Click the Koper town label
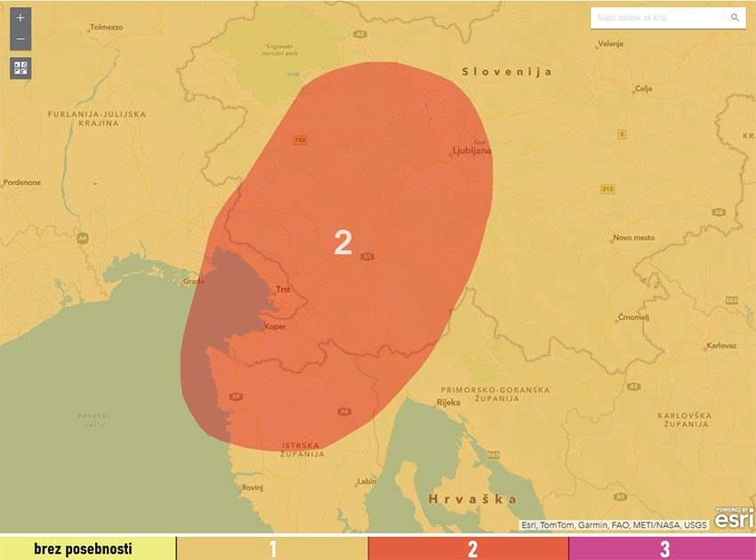Viewport: 756px width, 560px height. 276,327
